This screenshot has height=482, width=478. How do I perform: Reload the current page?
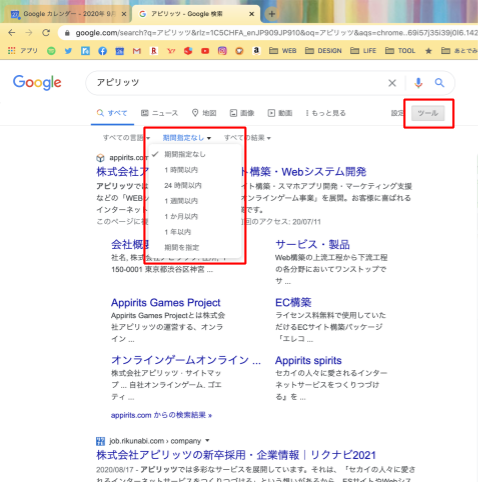pyautogui.click(x=46, y=33)
